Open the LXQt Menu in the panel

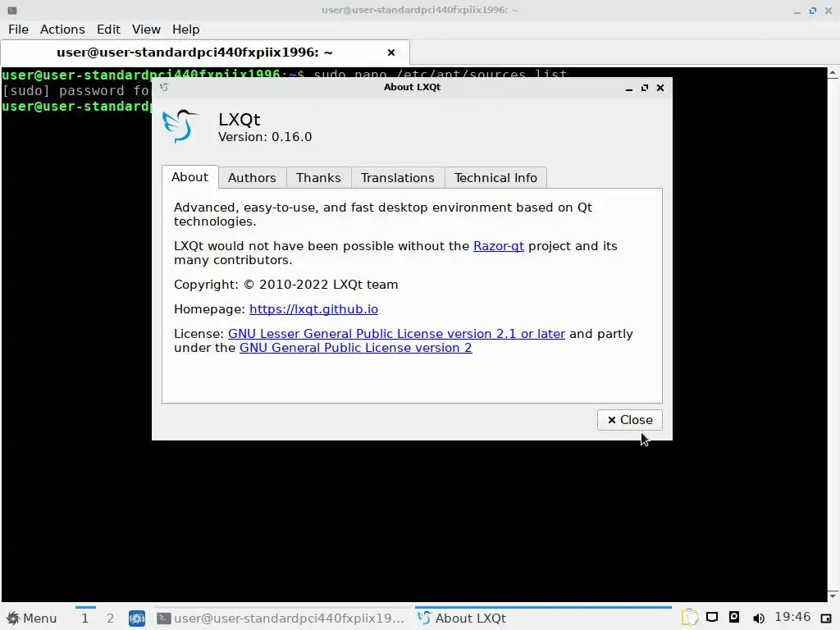click(32, 619)
